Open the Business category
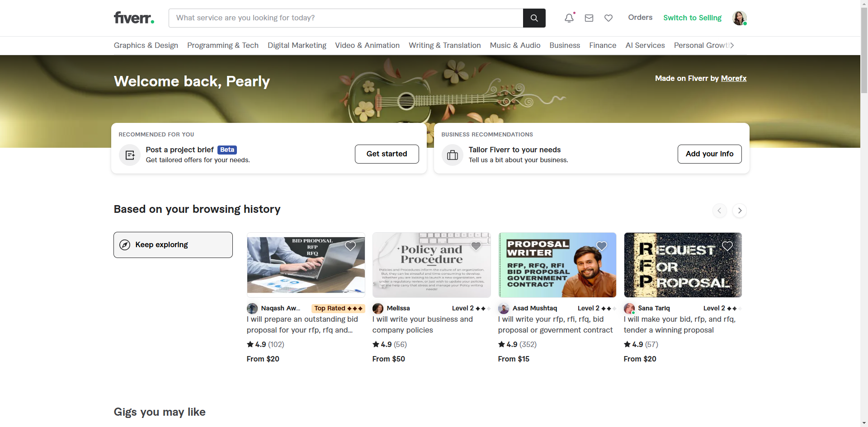This screenshot has height=427, width=868. click(x=565, y=45)
